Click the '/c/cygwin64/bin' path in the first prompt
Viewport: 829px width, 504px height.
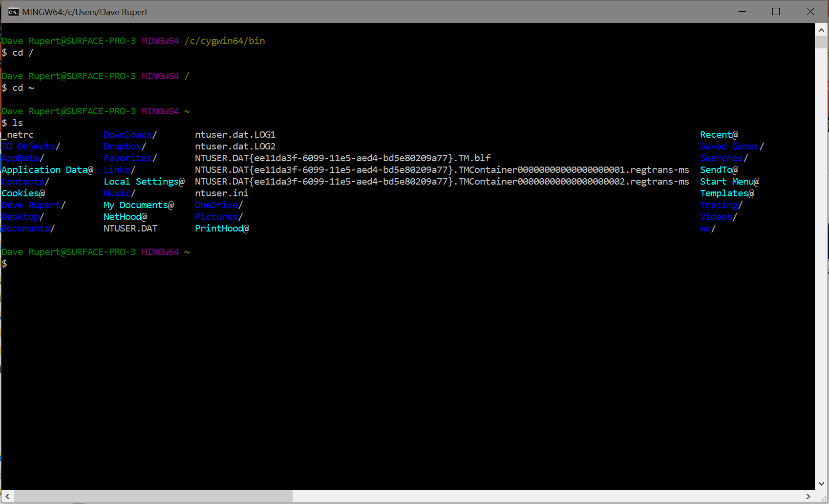(225, 41)
